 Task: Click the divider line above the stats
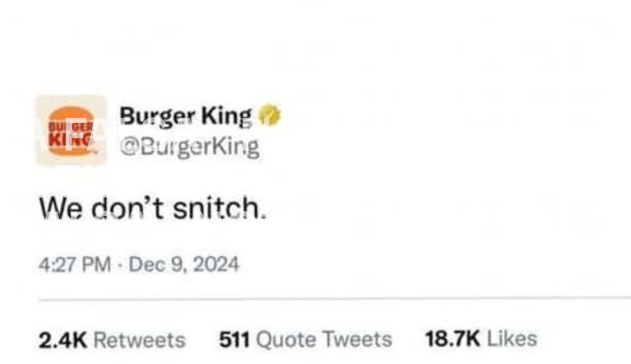pyautogui.click(x=335, y=298)
